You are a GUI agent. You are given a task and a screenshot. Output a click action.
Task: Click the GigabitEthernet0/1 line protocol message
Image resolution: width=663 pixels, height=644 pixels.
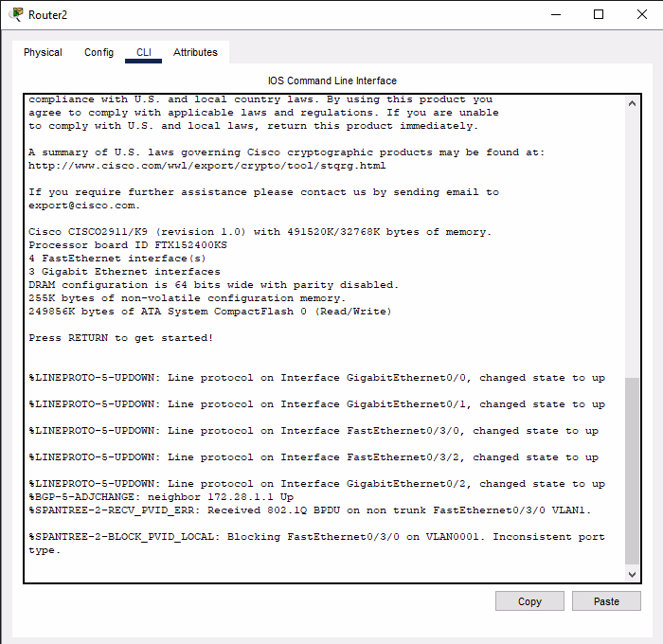[x=316, y=404]
